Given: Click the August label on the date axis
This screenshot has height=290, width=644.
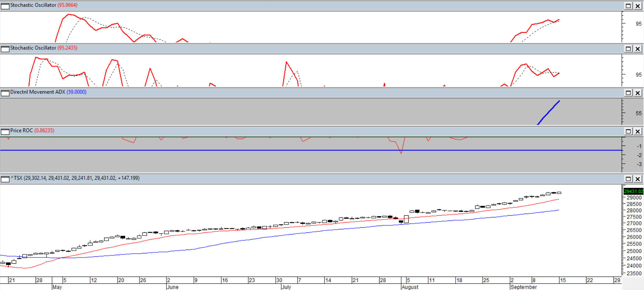Looking at the screenshot, I should (410, 287).
